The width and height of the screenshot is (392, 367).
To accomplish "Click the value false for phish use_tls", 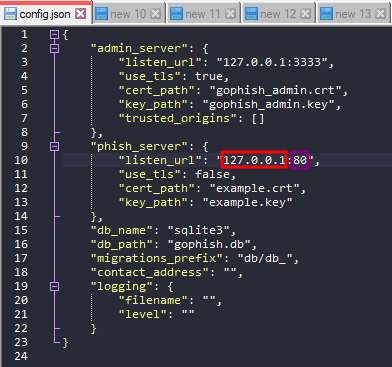I will 212,174.
